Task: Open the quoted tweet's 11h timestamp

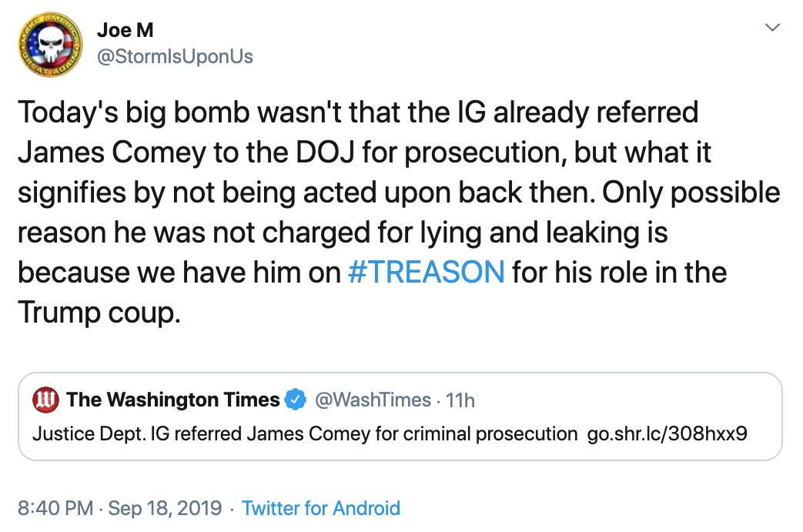Action: [x=460, y=400]
